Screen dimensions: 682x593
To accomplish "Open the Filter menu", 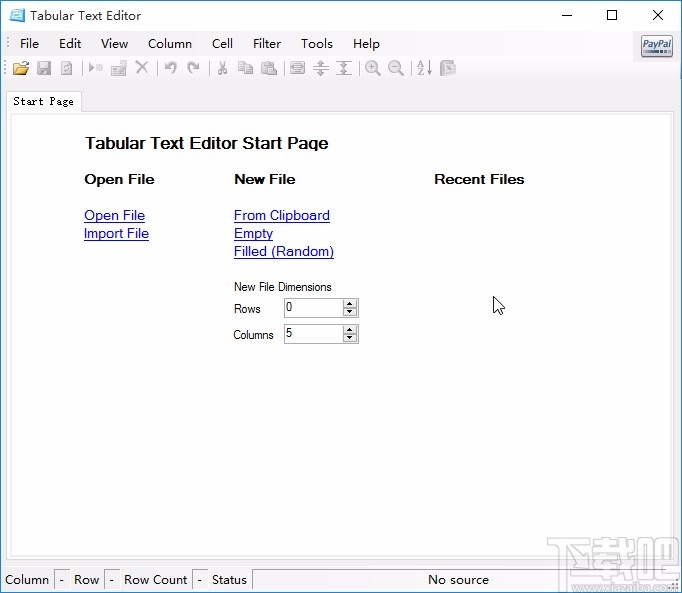I will point(267,44).
